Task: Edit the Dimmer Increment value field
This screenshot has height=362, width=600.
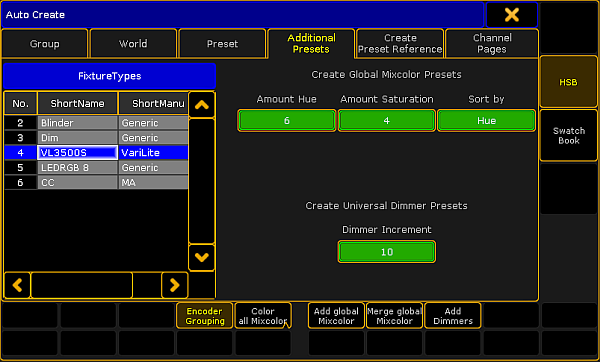Action: click(x=386, y=252)
